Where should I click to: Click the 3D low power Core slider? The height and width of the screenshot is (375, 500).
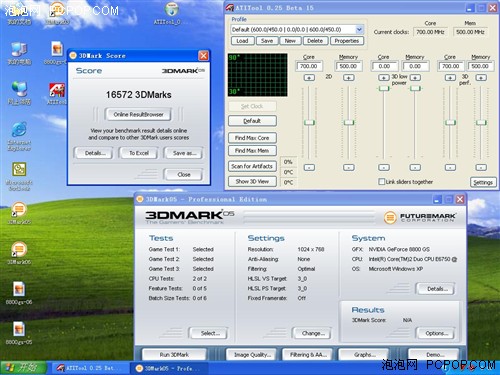(x=384, y=88)
